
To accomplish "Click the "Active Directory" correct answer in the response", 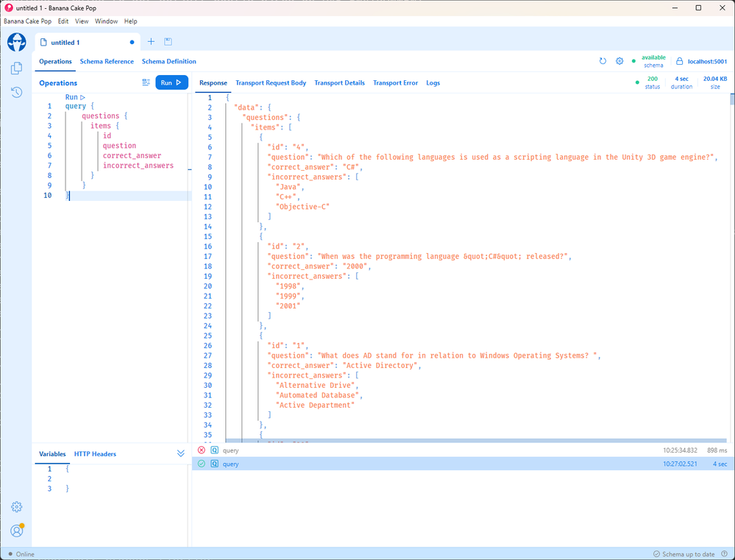I will 380,365.
